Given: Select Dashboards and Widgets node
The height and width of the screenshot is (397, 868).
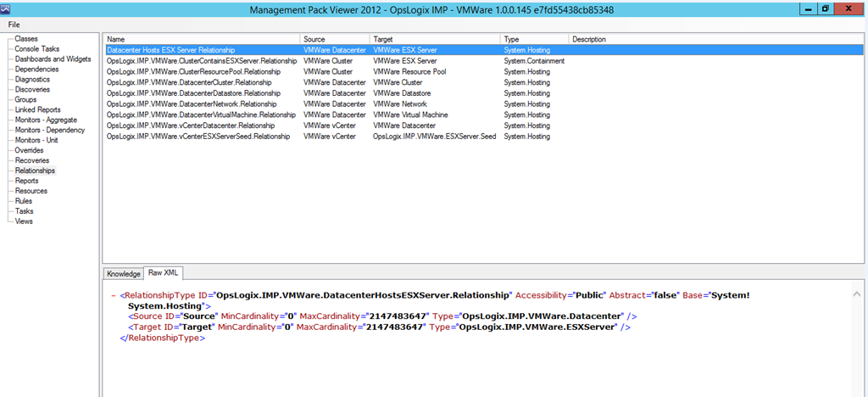Looking at the screenshot, I should [53, 59].
